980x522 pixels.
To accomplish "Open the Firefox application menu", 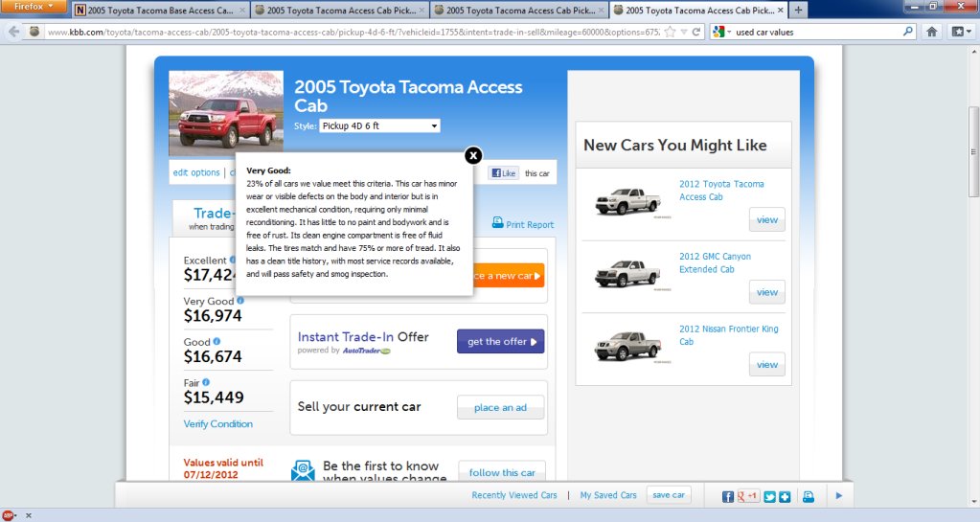I will tap(34, 7).
